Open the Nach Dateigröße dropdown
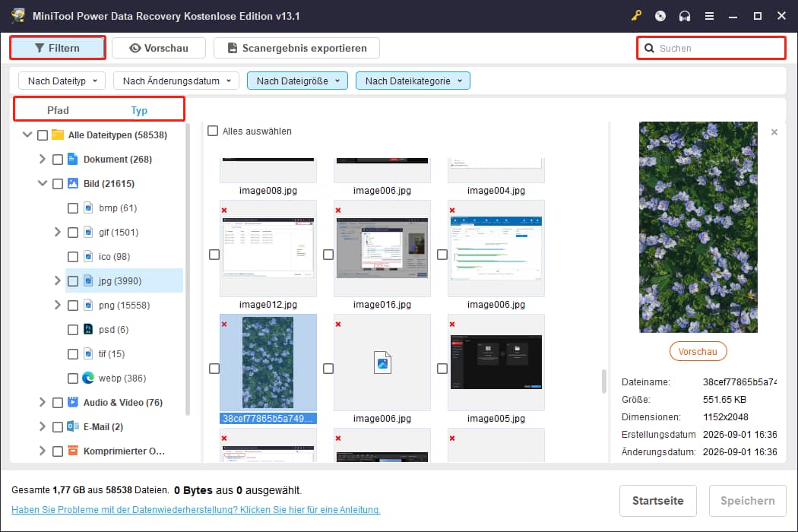The image size is (798, 532). point(297,81)
